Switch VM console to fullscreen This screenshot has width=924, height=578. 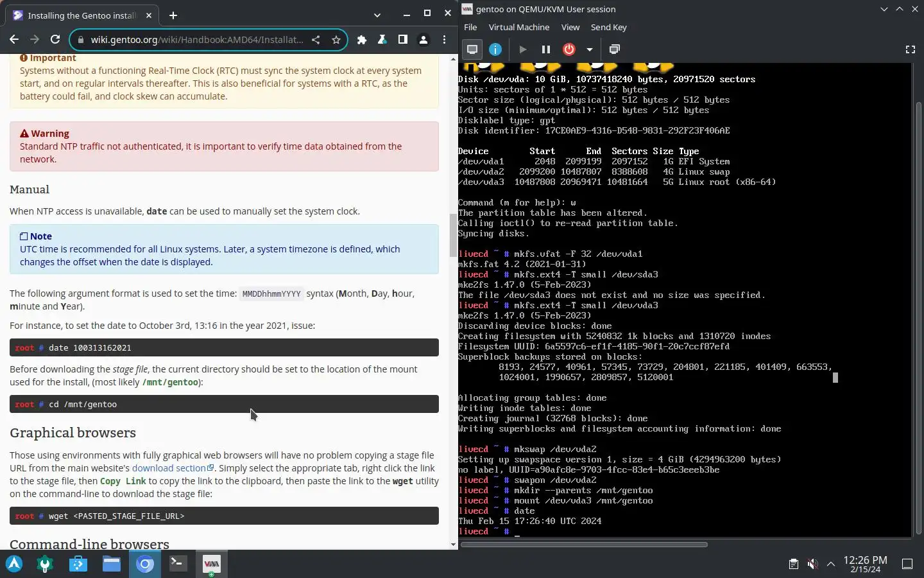click(x=910, y=49)
